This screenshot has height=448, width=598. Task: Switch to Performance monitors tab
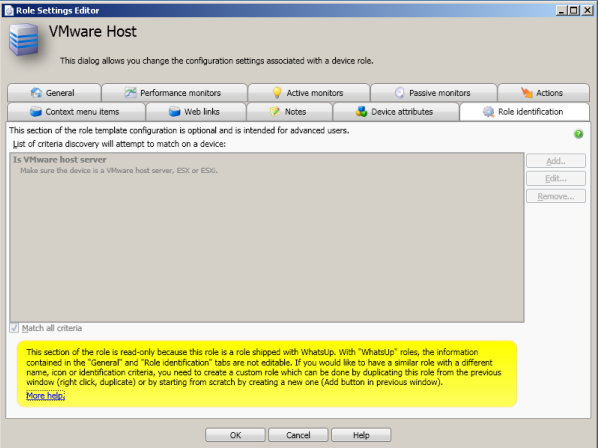click(x=174, y=93)
